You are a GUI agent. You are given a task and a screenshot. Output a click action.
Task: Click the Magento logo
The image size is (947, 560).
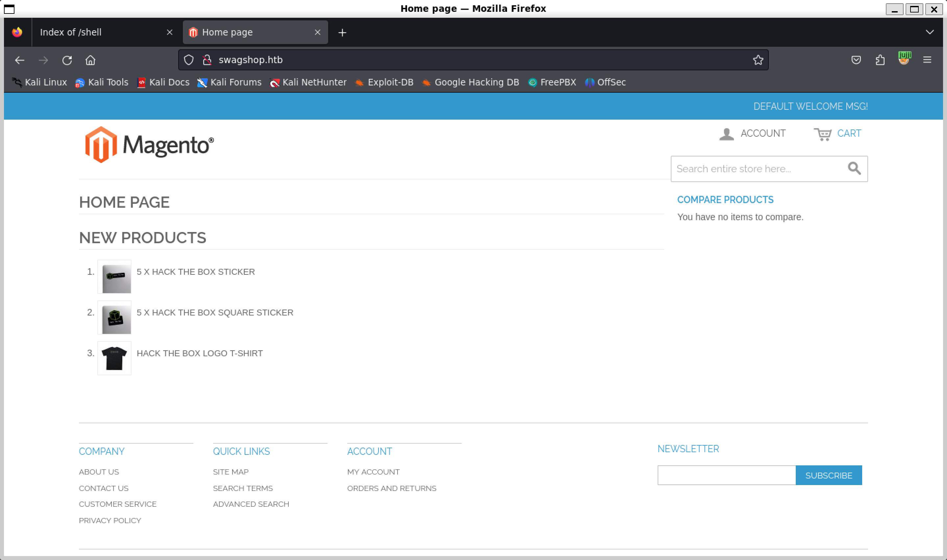[149, 145]
